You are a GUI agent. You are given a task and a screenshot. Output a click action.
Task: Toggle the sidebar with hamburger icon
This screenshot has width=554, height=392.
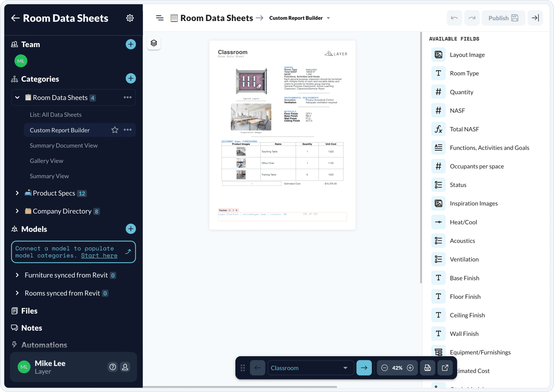click(160, 18)
